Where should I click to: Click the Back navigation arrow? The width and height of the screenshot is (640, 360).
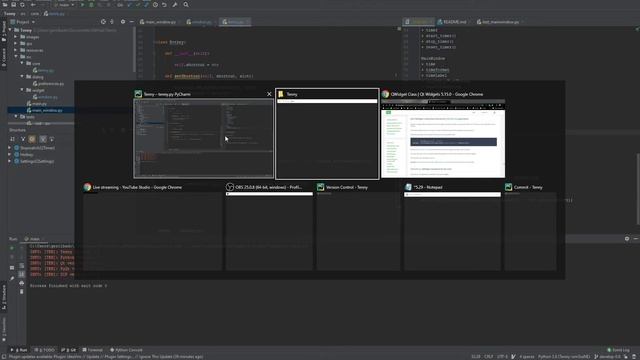33,4
